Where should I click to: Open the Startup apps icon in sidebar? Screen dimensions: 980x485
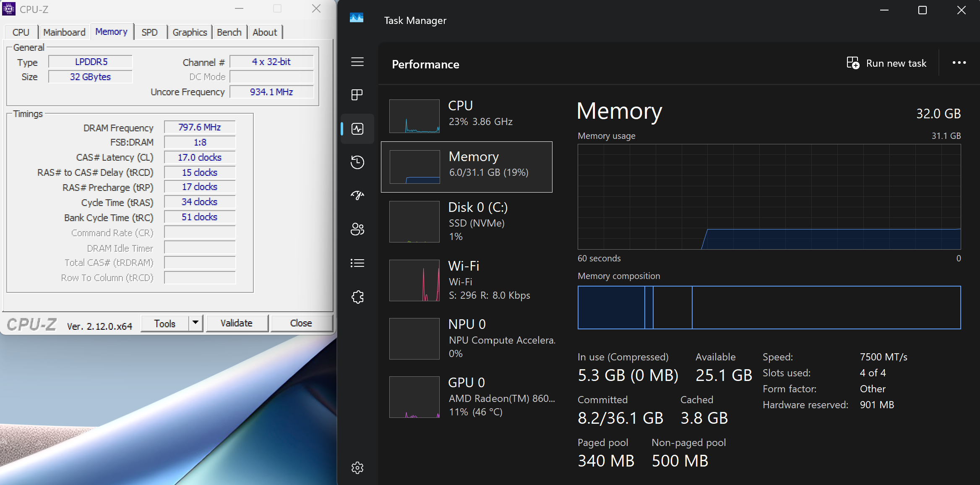pyautogui.click(x=357, y=196)
